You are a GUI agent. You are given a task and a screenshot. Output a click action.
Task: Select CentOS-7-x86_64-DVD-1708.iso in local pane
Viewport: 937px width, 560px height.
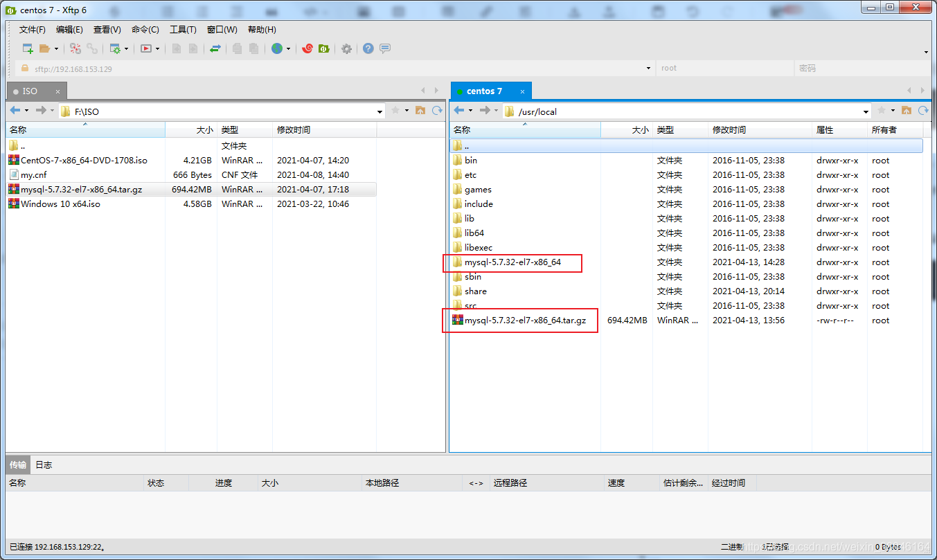tap(84, 160)
